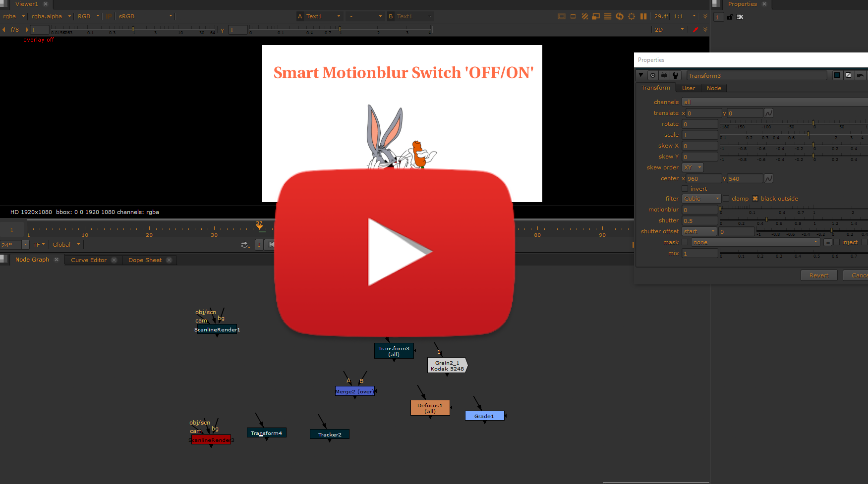Click the Revert button
This screenshot has width=868, height=484.
818,275
